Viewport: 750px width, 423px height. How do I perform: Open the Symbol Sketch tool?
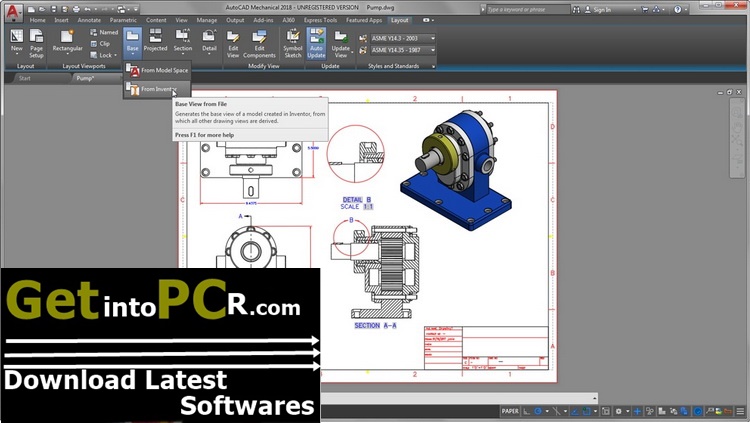(x=293, y=44)
